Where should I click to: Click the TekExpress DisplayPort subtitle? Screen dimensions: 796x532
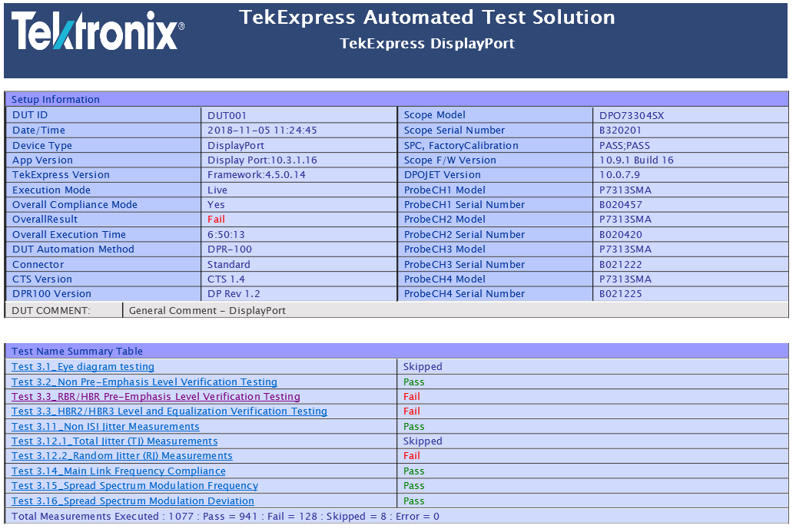point(427,44)
